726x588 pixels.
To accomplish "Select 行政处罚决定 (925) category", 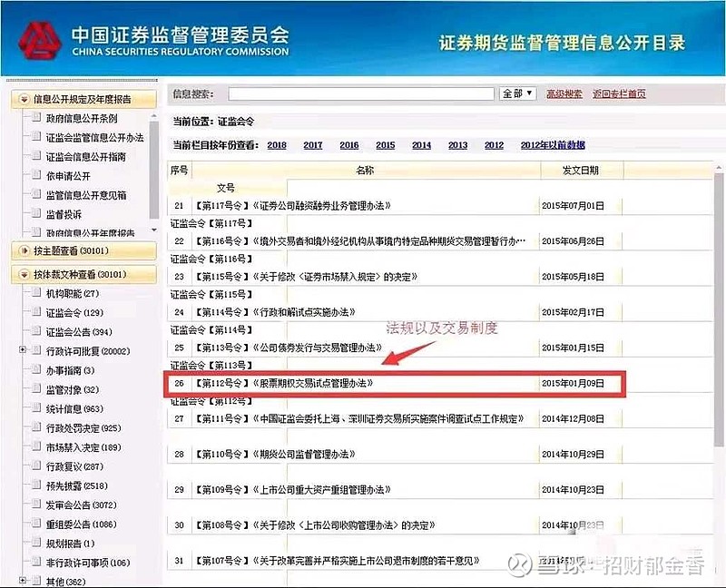I will 83,428.
